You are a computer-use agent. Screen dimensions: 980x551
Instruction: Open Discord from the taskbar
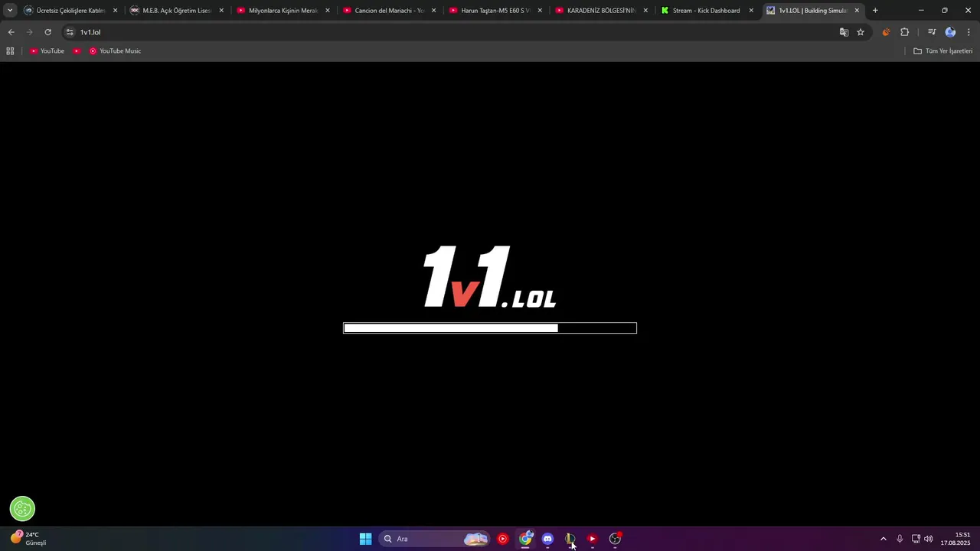coord(547,539)
